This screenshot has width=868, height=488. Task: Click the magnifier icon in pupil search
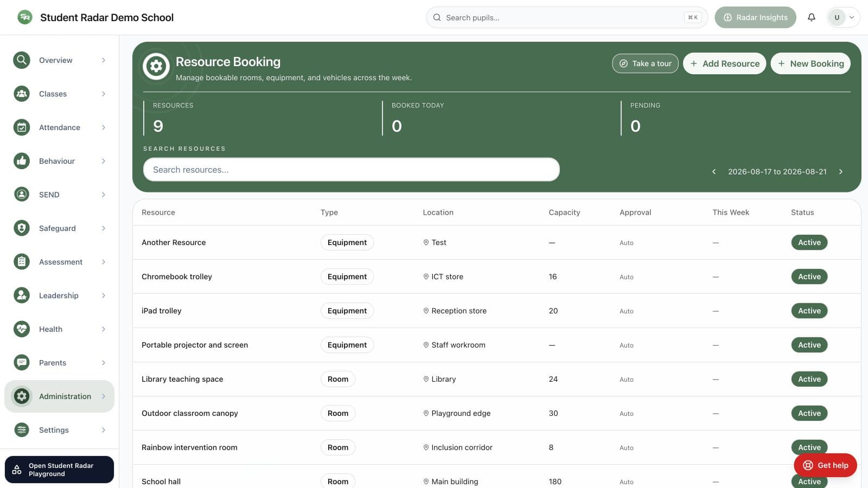437,17
